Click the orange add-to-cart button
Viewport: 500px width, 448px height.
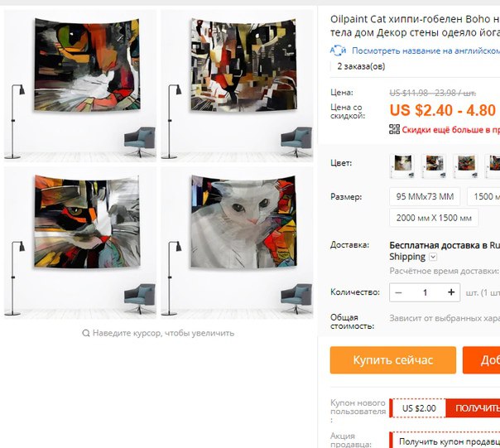[x=481, y=360]
